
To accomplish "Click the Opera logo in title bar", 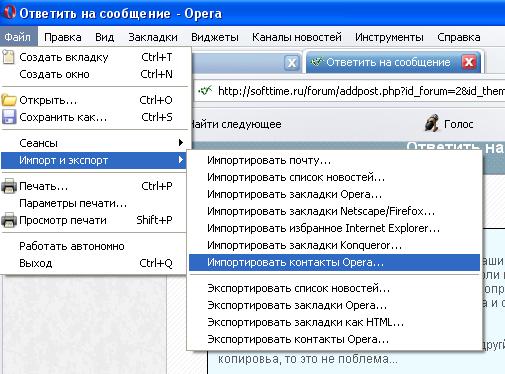I will pyautogui.click(x=9, y=13).
